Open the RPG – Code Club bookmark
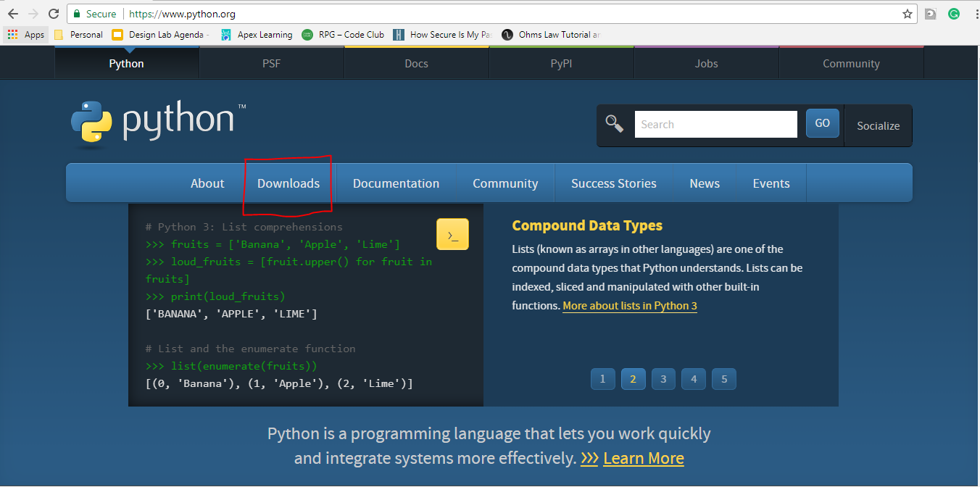This screenshot has height=487, width=980. click(x=343, y=34)
